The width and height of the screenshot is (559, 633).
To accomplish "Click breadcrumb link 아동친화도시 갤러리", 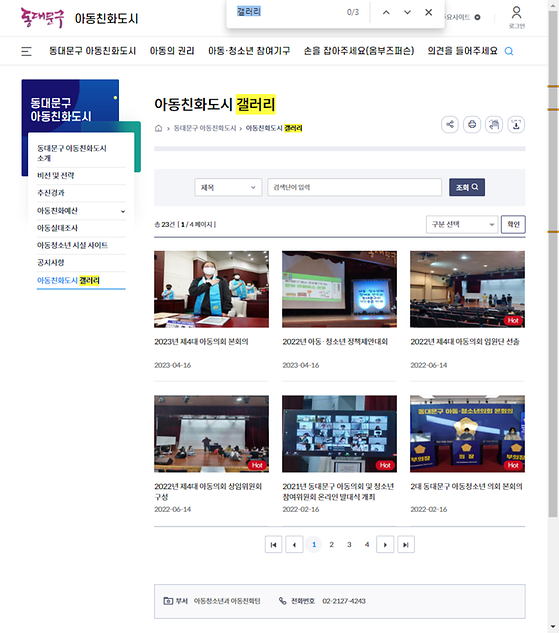I will [x=274, y=128].
